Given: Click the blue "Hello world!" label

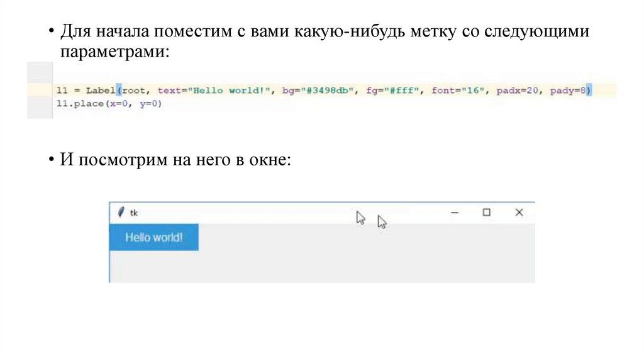Looking at the screenshot, I should click(x=154, y=238).
